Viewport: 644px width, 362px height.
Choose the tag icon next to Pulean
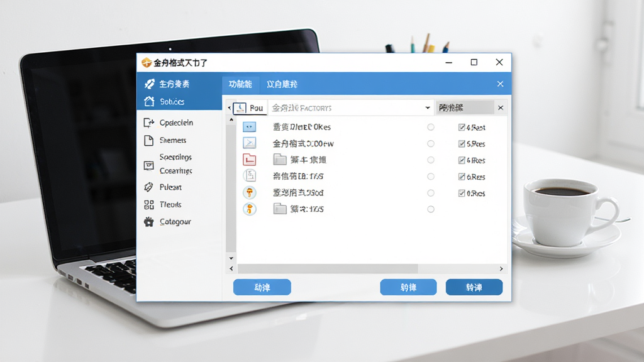[x=148, y=187]
